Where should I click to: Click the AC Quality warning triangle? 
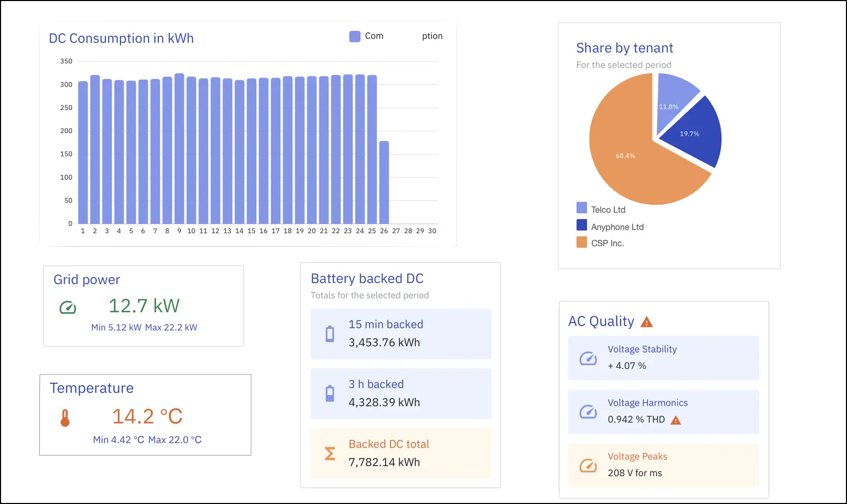click(x=647, y=322)
